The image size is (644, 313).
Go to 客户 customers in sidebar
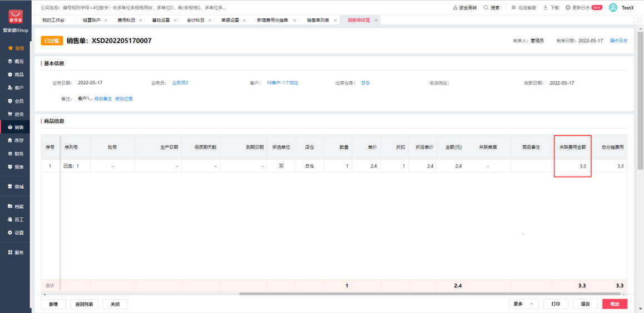(16, 88)
